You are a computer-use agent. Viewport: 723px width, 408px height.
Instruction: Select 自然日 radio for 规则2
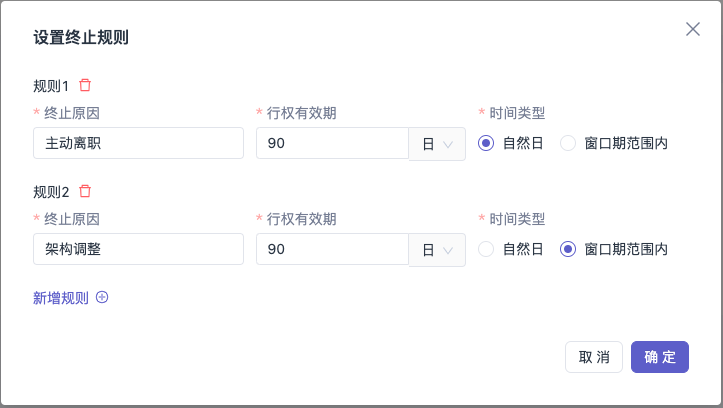[486, 249]
